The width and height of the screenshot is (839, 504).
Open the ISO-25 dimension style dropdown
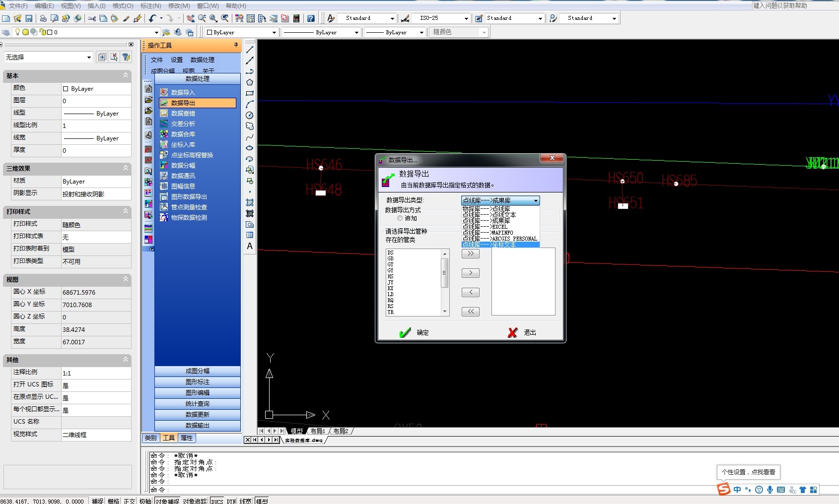(466, 18)
